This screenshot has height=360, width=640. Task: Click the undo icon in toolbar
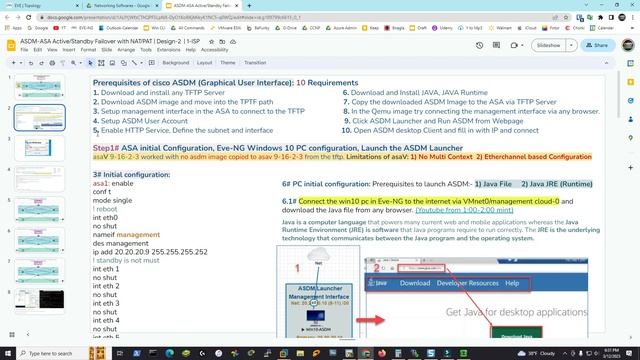pos(31,63)
